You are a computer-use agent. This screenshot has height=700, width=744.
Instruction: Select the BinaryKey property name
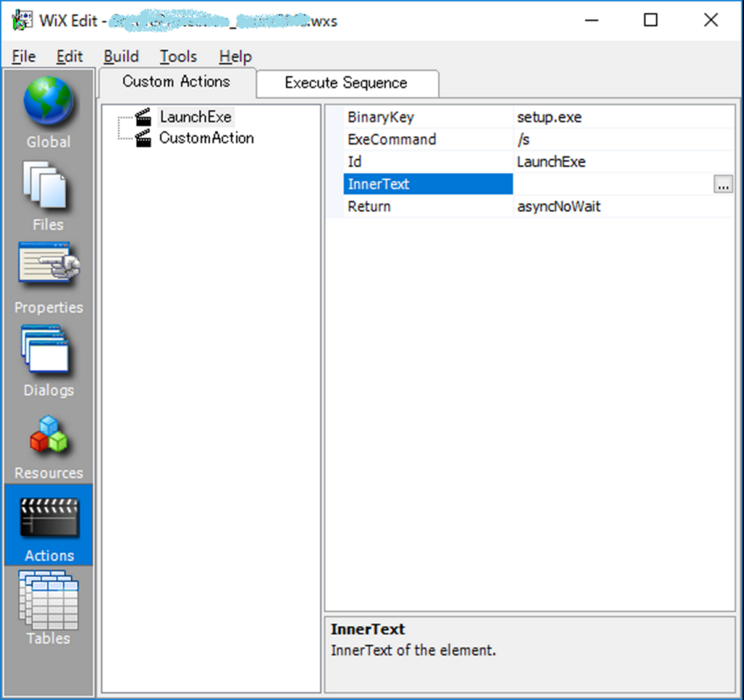(428, 117)
